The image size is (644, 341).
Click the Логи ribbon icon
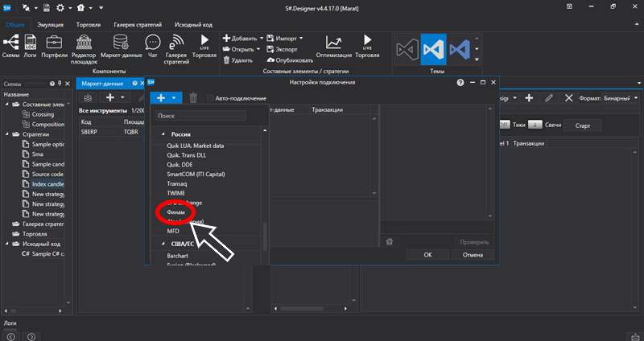[x=32, y=43]
